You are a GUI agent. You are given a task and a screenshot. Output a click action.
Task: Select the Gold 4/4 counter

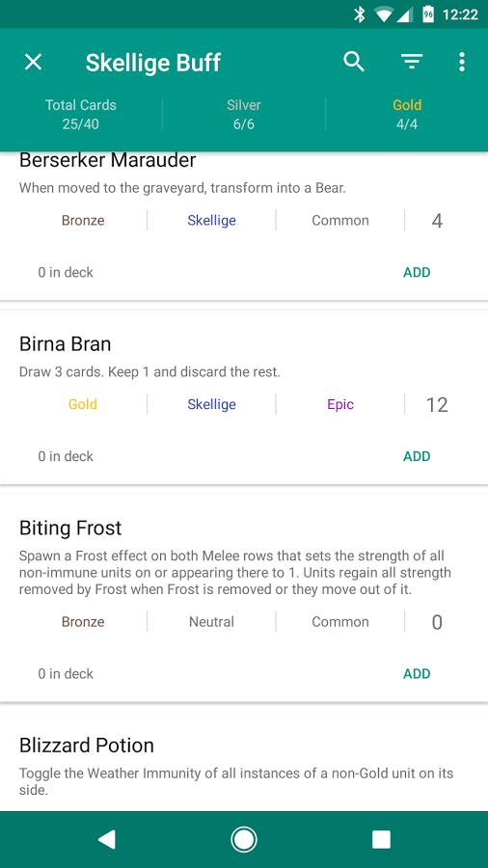click(x=407, y=114)
